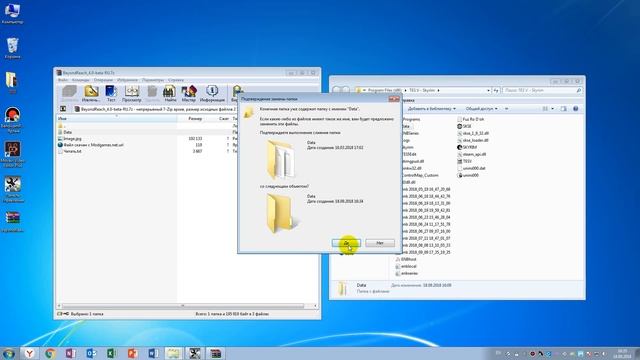Switch to WinRAR taskbar button
Viewport: 640px width, 360px height.
pyautogui.click(x=215, y=353)
